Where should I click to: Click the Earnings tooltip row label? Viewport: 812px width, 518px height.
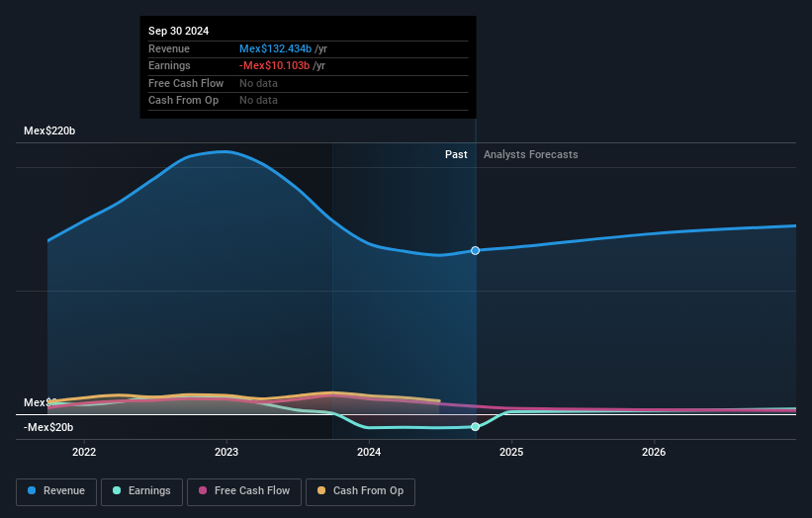coord(169,65)
